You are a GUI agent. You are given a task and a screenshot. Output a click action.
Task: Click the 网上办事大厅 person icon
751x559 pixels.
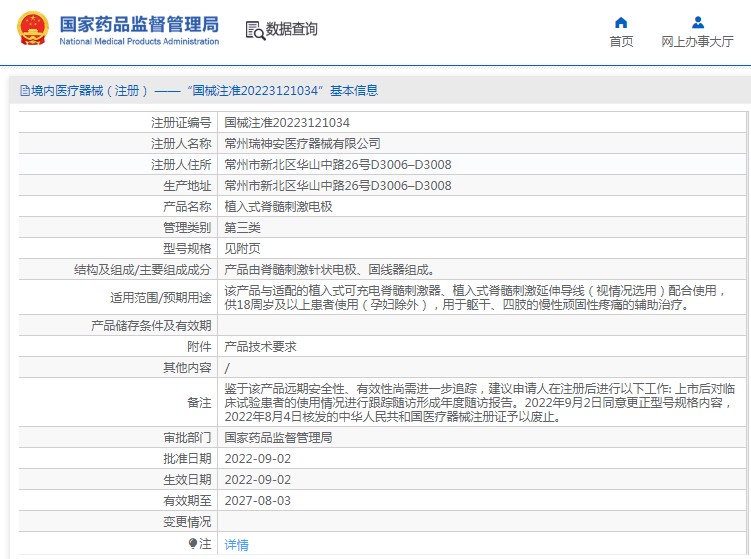697,22
